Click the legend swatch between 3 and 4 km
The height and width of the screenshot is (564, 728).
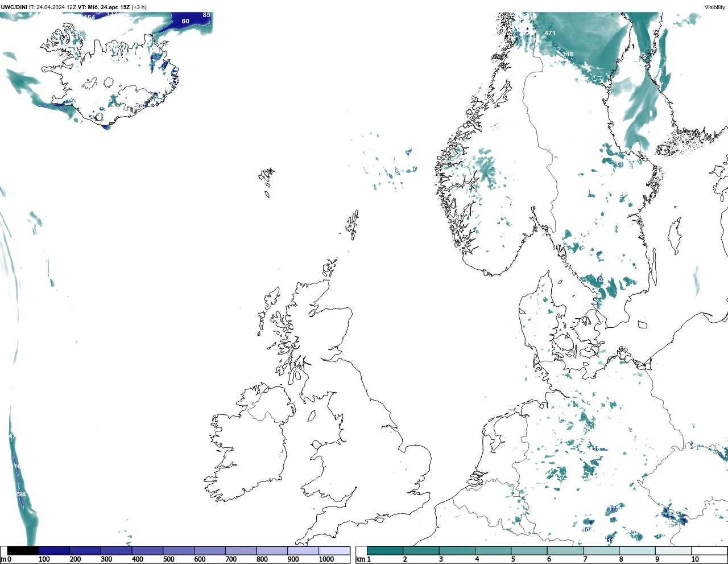point(457,550)
